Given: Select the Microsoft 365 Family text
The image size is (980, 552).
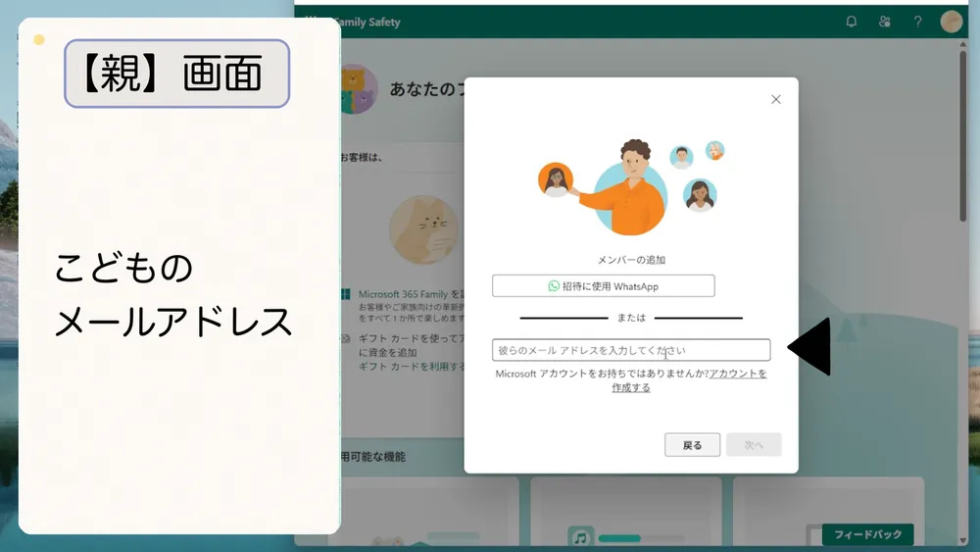Looking at the screenshot, I should (x=403, y=294).
